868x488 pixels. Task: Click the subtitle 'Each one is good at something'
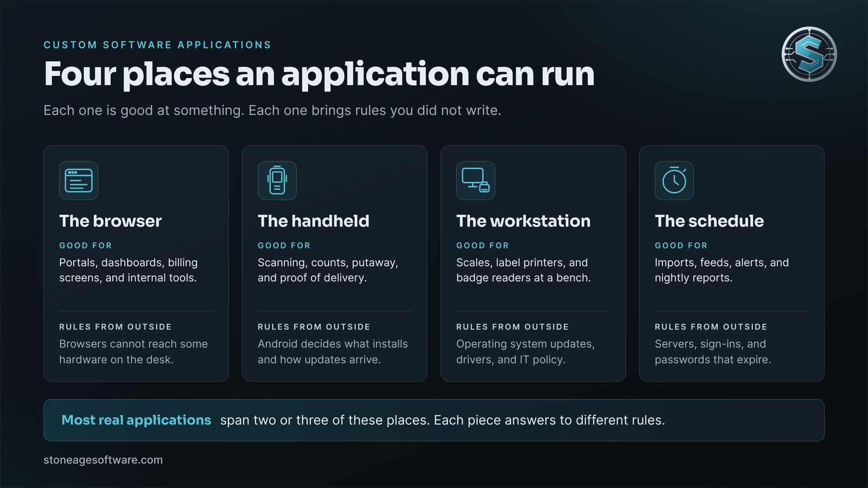[x=272, y=111]
